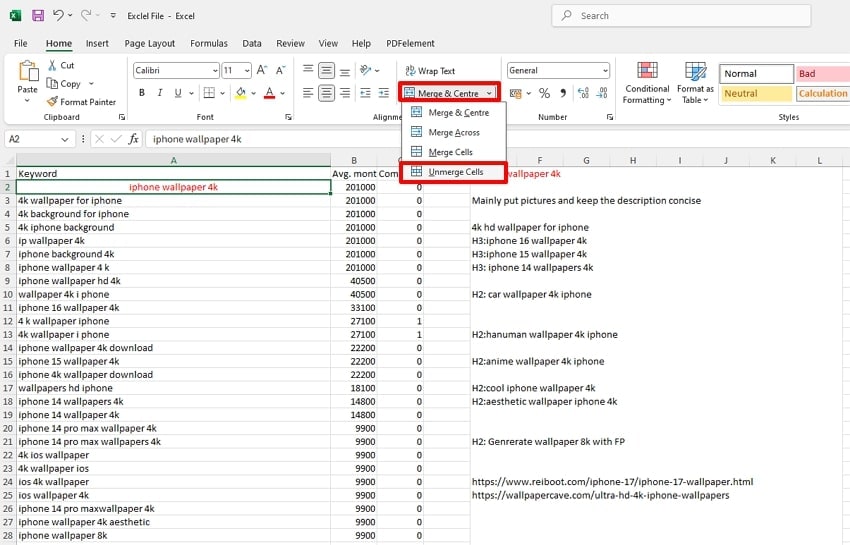Decrease decimal places
The image size is (850, 545).
[602, 93]
